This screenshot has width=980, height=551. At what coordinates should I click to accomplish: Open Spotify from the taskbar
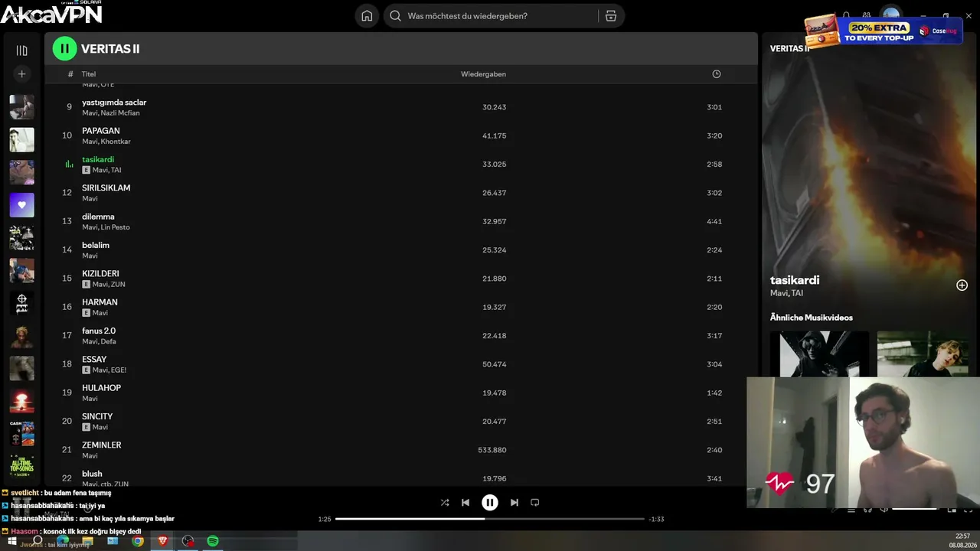213,541
